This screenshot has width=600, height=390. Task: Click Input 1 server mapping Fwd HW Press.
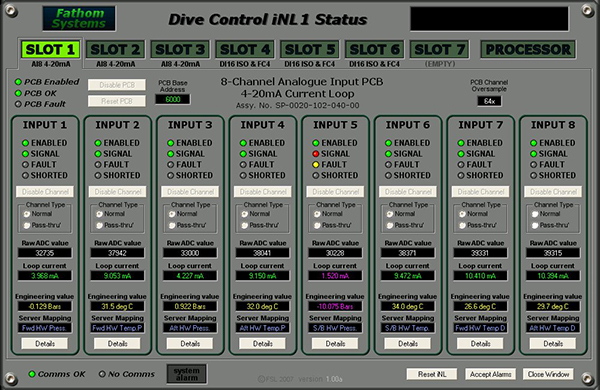click(x=45, y=328)
